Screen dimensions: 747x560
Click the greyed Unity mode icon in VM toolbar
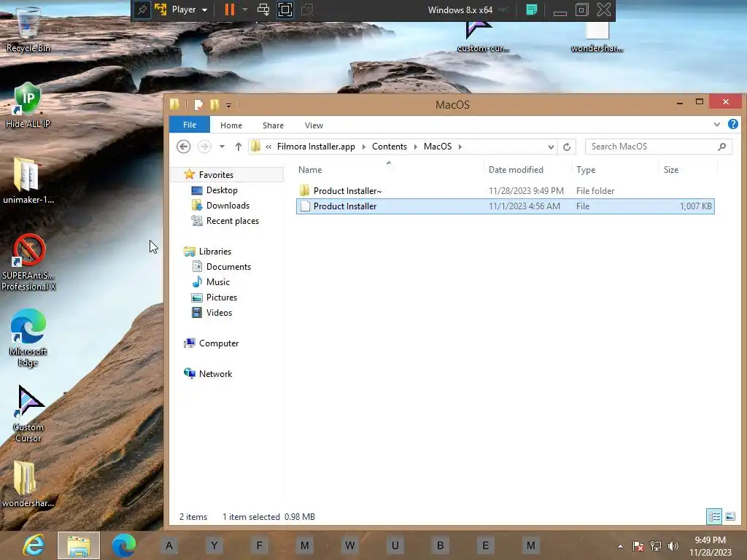tap(307, 10)
